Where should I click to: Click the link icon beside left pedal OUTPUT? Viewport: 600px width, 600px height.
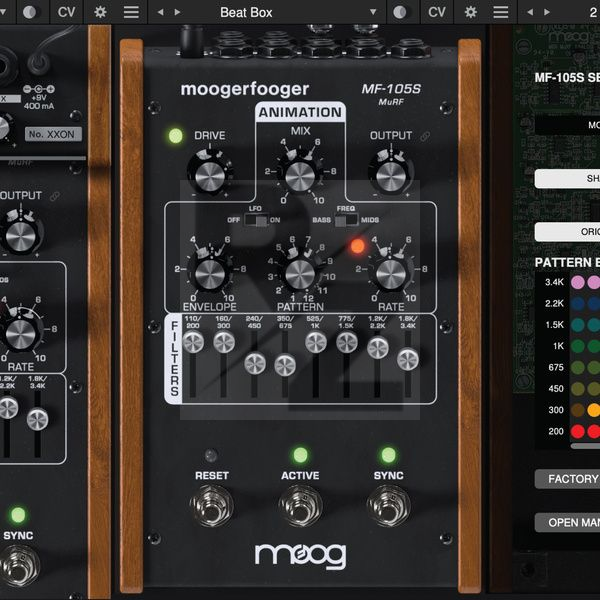[55, 196]
